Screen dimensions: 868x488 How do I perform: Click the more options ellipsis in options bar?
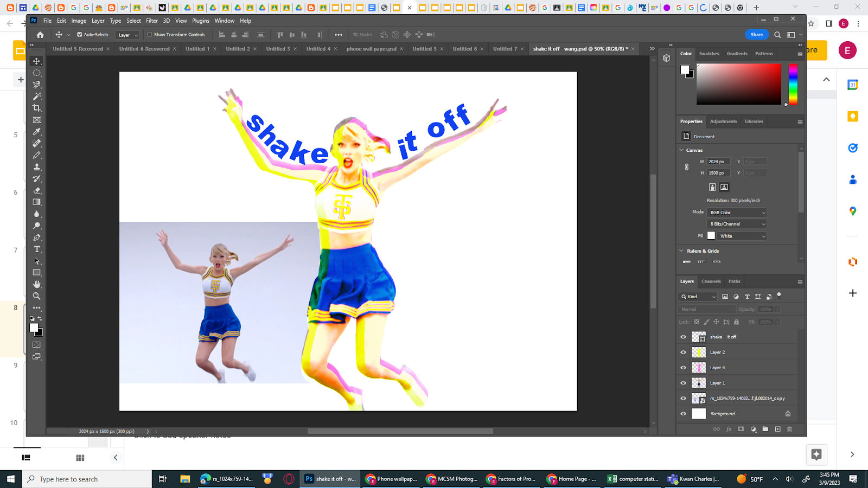(x=339, y=35)
